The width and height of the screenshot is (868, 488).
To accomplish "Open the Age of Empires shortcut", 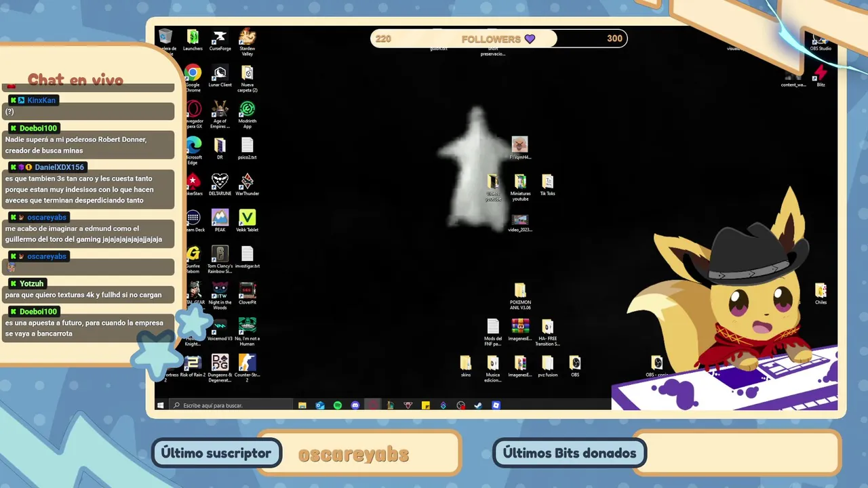I will [x=220, y=115].
